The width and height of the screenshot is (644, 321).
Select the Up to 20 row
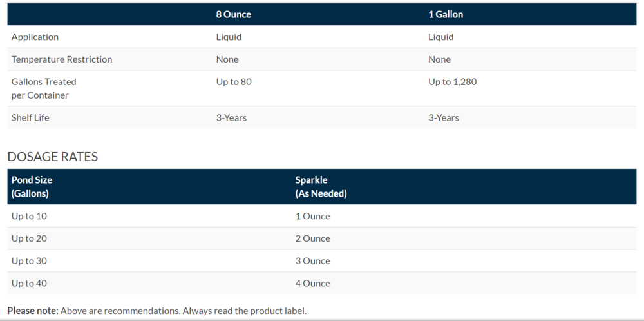click(x=29, y=238)
